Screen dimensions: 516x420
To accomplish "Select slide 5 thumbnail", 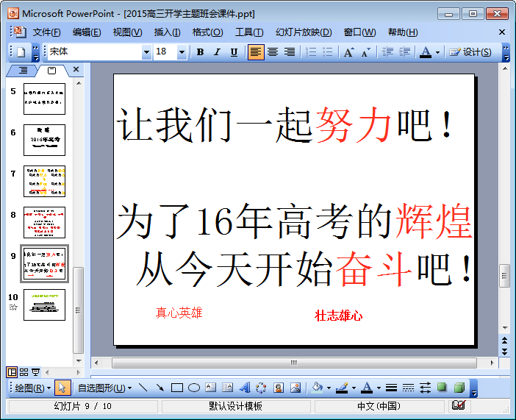I will point(44,99).
